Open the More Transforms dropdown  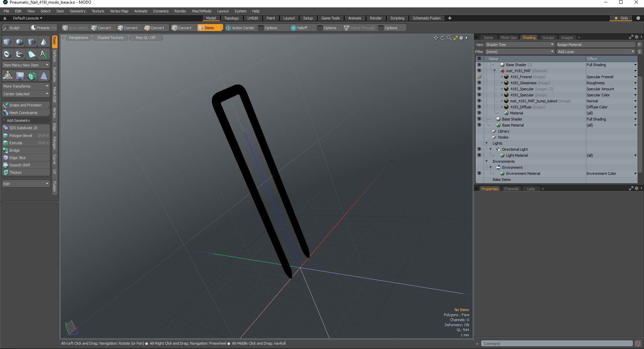click(x=26, y=86)
